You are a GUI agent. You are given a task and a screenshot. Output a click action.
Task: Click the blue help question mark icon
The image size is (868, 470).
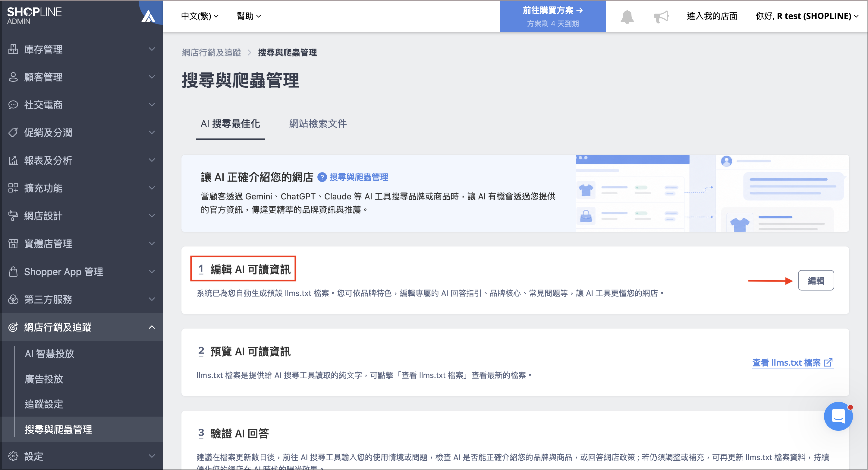click(x=322, y=177)
